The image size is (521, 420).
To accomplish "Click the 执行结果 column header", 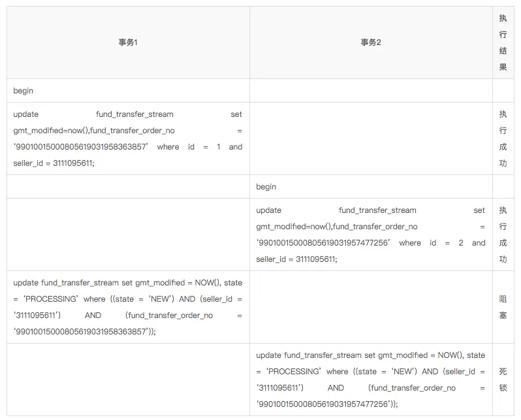I will pyautogui.click(x=503, y=42).
